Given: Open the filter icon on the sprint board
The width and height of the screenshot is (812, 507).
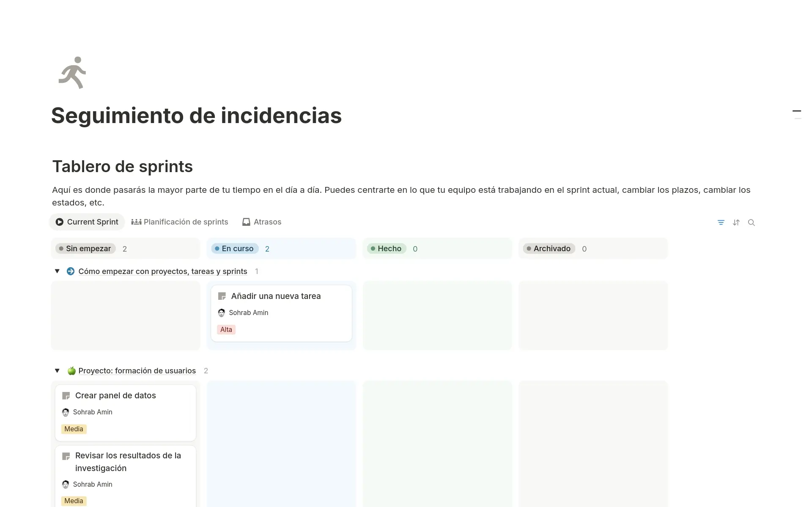Looking at the screenshot, I should (x=721, y=222).
